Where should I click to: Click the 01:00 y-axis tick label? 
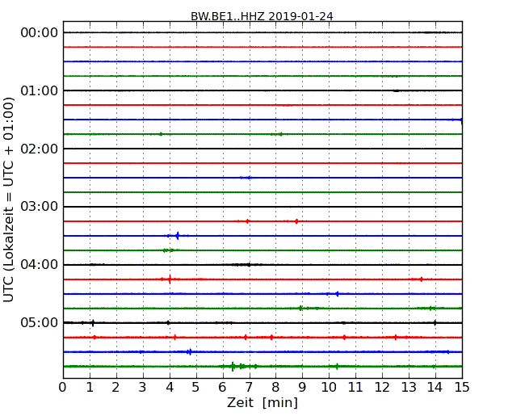pyautogui.click(x=40, y=90)
